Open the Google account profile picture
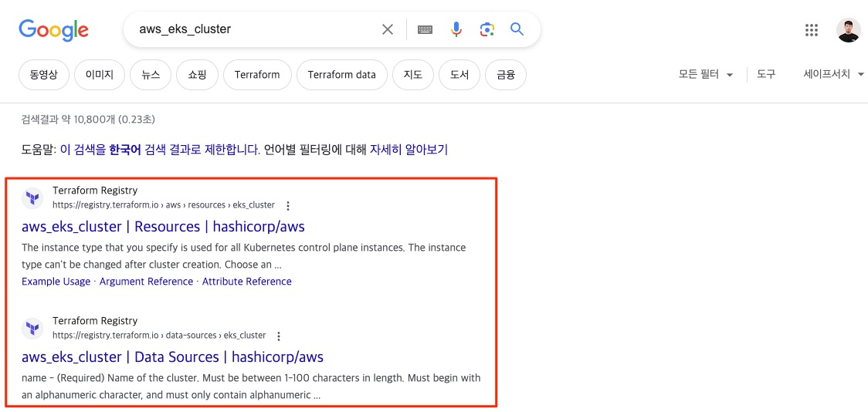The image size is (868, 412). [848, 30]
